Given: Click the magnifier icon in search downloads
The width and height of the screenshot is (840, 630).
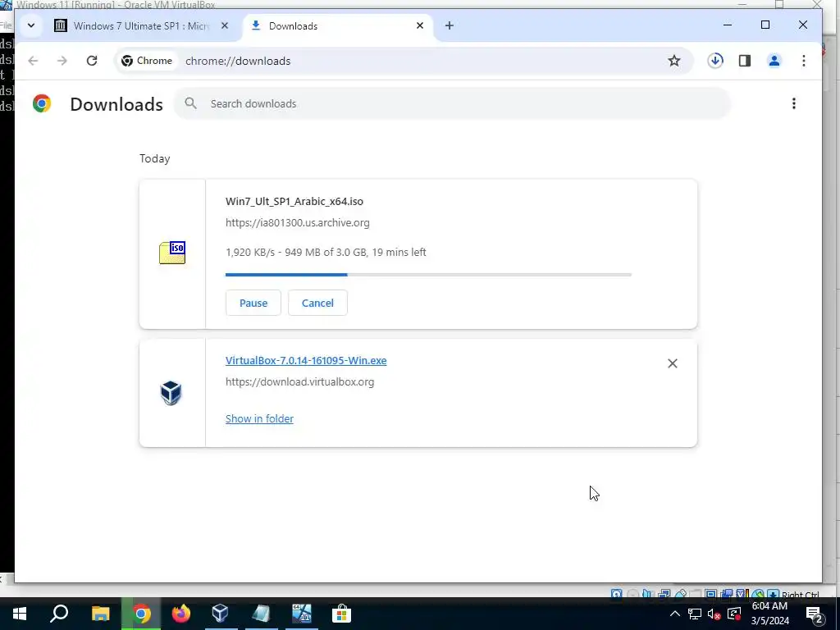Looking at the screenshot, I should coord(190,103).
